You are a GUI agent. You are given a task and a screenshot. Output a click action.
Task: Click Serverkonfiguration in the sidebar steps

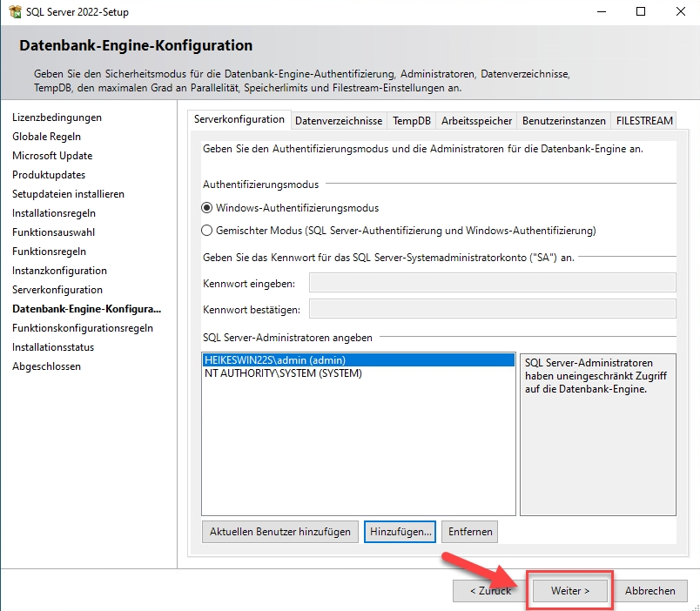click(x=57, y=290)
